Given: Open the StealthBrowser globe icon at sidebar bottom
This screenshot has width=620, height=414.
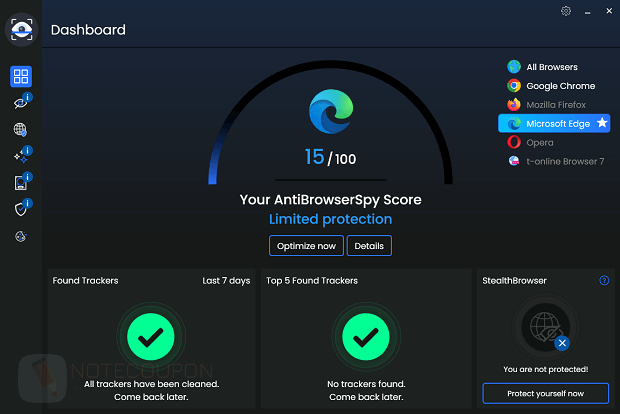Looking at the screenshot, I should point(21,236).
